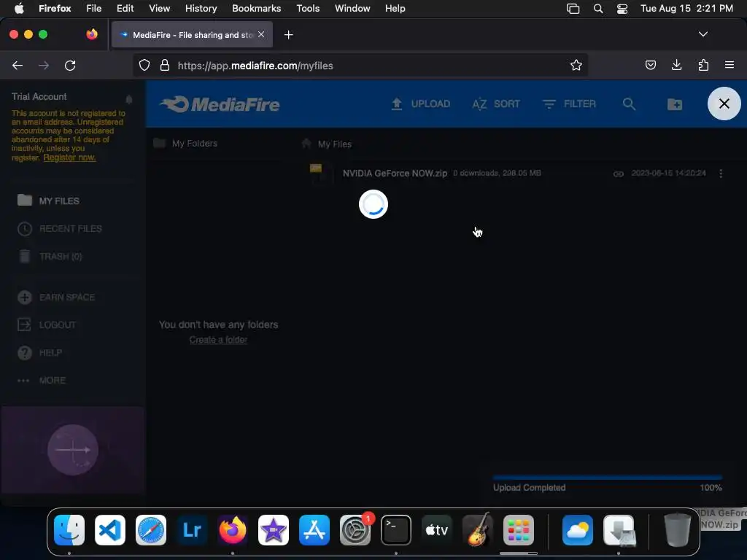Screen dimensions: 747x560
Task: Open the Apple menu
Action: click(19, 9)
